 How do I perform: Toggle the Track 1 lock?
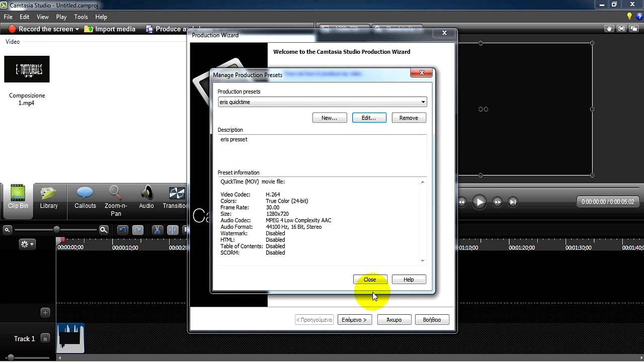pos(45,338)
